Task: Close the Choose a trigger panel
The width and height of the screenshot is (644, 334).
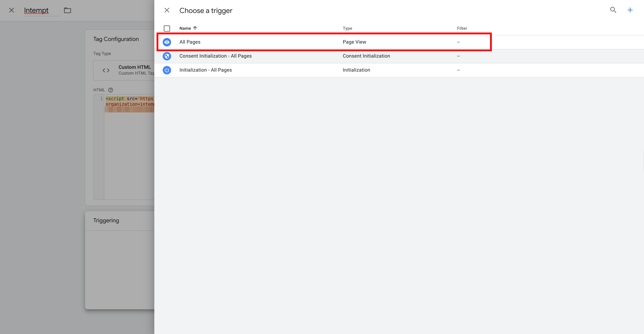Action: coord(167,10)
